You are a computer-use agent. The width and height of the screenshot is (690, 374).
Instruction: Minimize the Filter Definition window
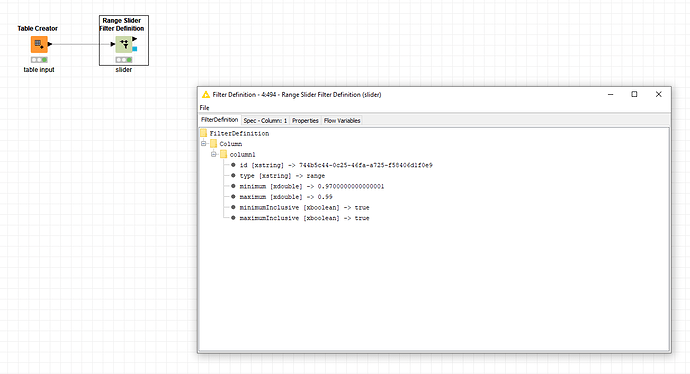click(x=610, y=94)
